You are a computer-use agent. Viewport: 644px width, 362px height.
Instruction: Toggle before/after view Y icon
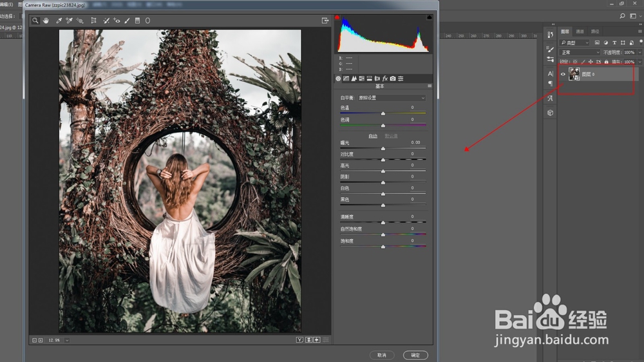pyautogui.click(x=300, y=340)
